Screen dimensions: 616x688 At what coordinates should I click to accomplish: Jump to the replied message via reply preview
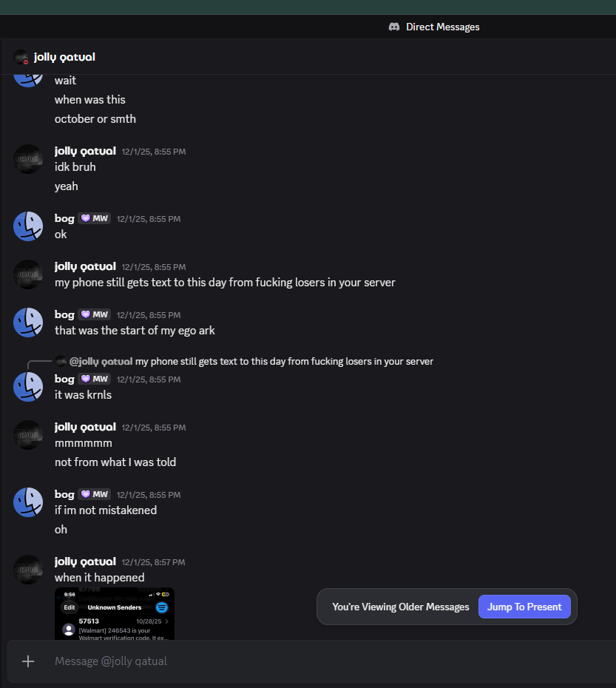(284, 362)
